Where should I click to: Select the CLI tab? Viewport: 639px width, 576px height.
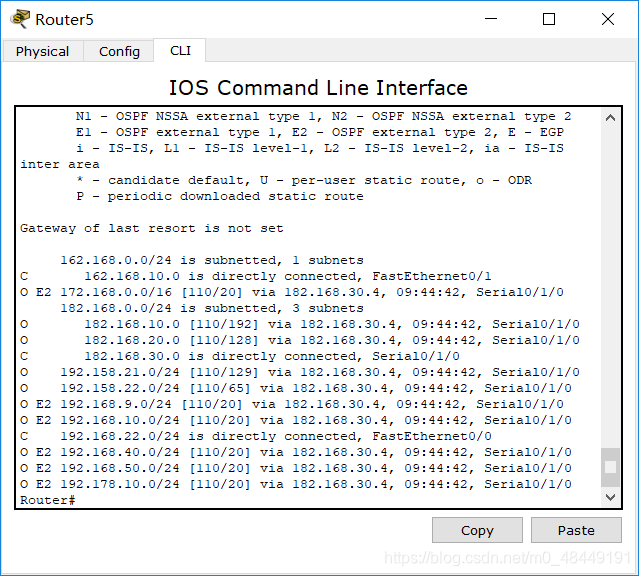(180, 51)
